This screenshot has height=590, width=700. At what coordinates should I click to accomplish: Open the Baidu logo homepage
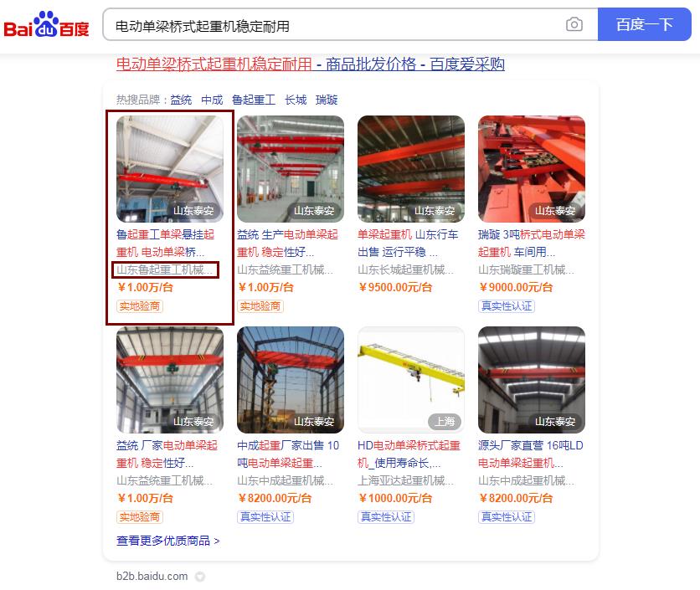(x=46, y=24)
